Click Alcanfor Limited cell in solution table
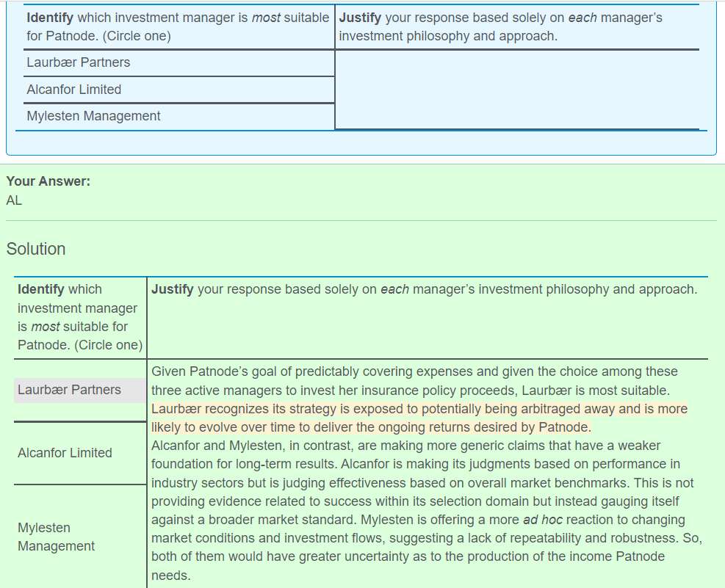725x588 pixels. coord(65,453)
